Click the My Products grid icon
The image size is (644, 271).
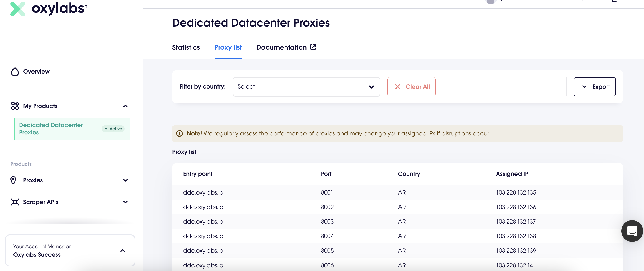point(15,106)
